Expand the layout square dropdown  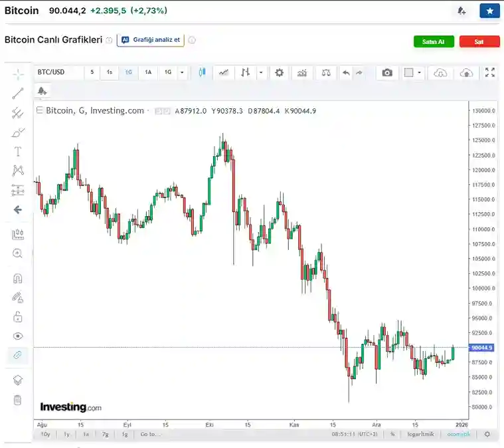coord(419,72)
